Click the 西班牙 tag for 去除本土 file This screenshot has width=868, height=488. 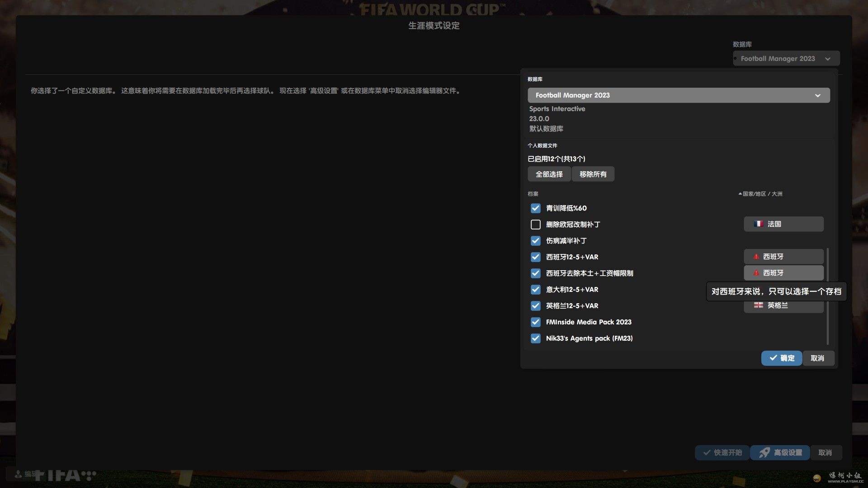(x=783, y=273)
